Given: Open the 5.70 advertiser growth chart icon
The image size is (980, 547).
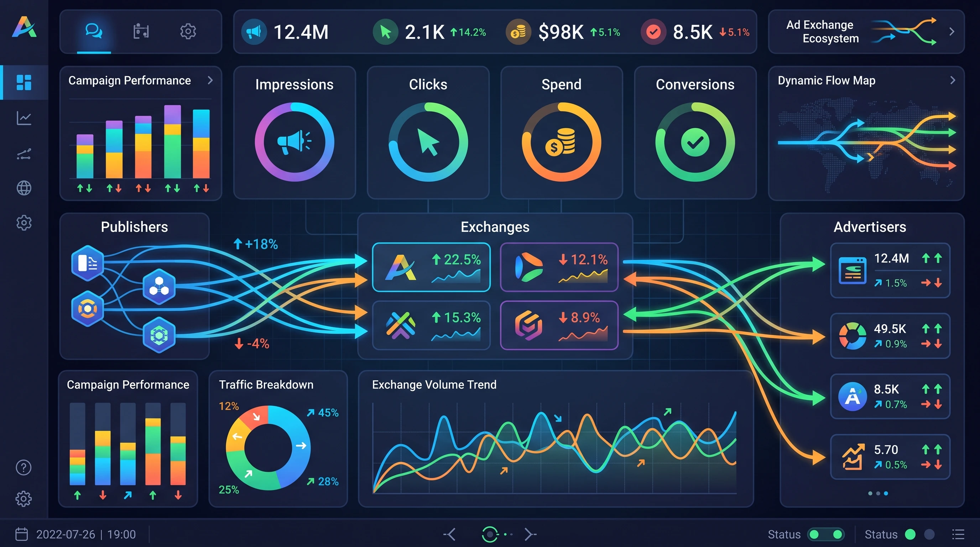Looking at the screenshot, I should coord(853,457).
